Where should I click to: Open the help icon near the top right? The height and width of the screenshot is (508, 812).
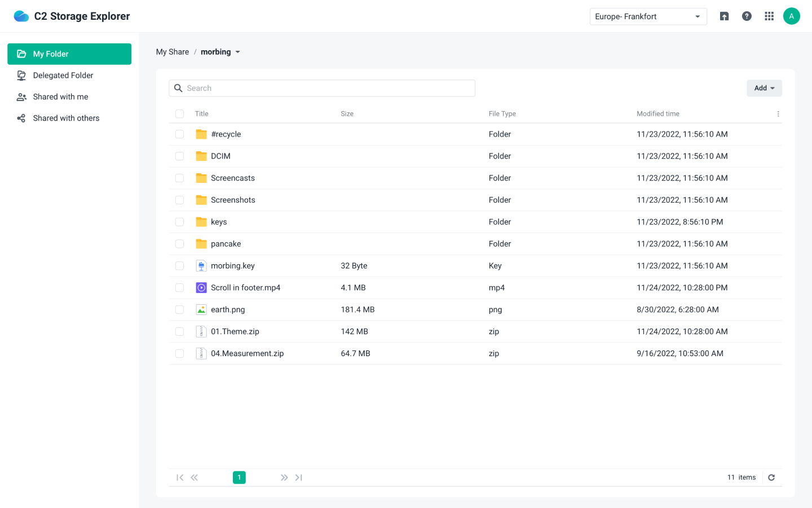747,16
